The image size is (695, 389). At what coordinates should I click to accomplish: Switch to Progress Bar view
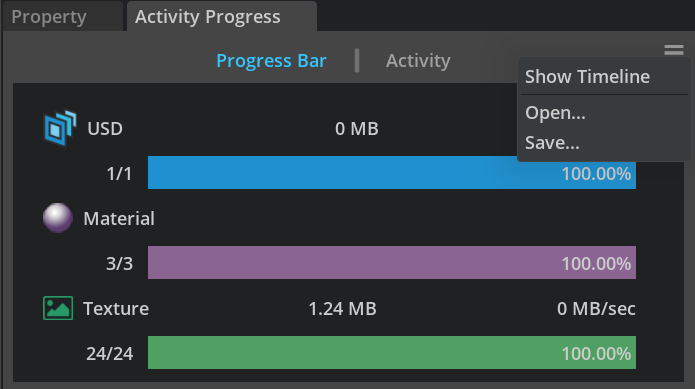coord(271,61)
